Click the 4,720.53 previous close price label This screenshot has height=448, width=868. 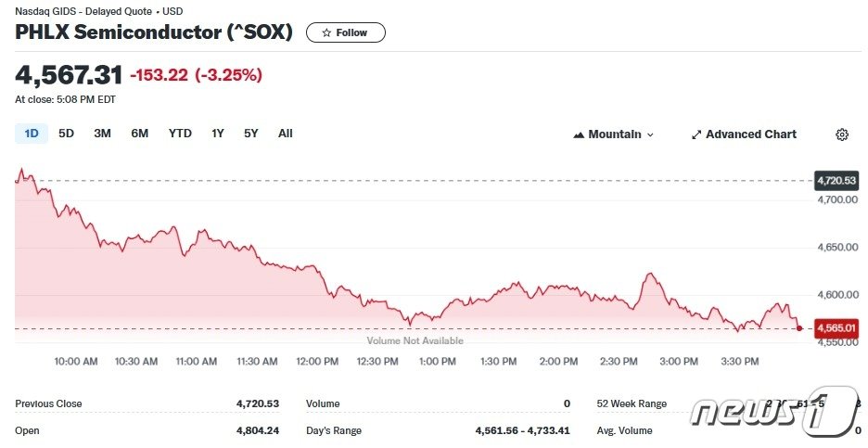836,180
